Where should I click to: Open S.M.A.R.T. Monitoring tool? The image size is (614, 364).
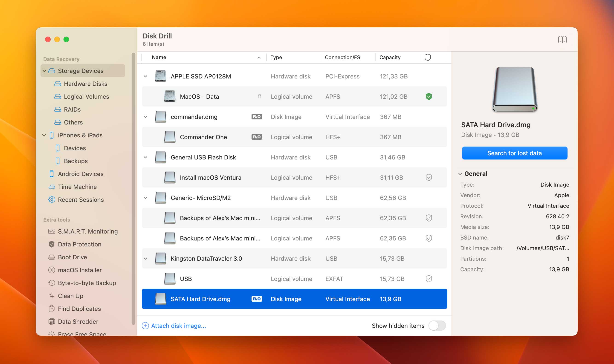click(83, 231)
